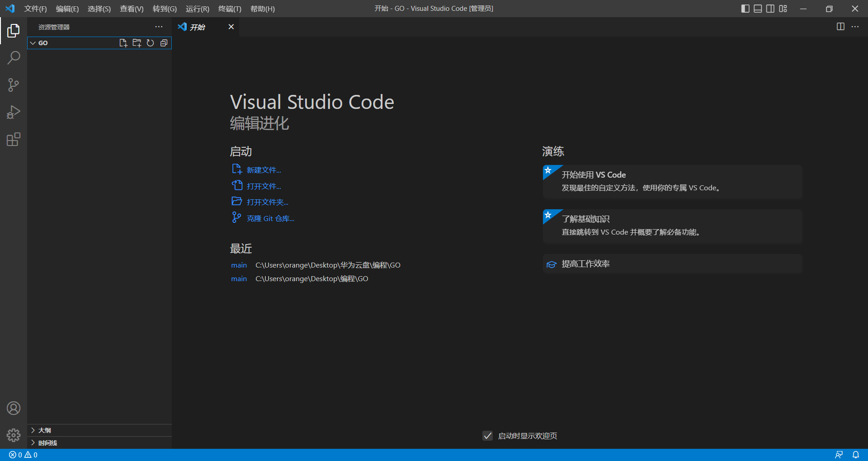This screenshot has width=868, height=461.
Task: Select the 开始 editor tab
Action: [x=206, y=27]
